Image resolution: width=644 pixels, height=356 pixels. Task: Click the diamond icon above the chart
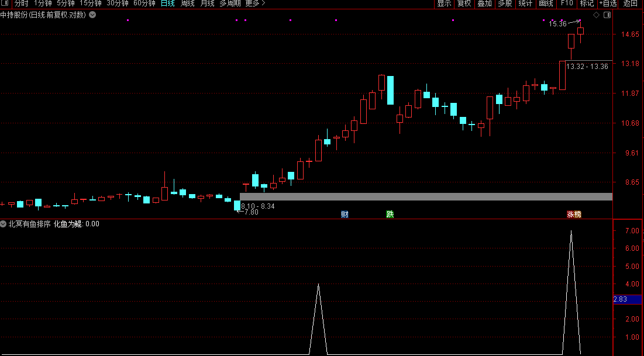(596, 15)
